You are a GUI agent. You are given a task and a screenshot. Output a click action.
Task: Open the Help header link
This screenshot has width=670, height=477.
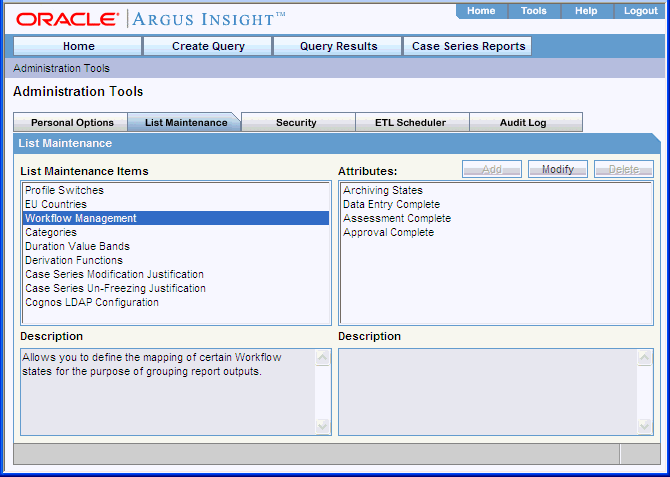(586, 11)
